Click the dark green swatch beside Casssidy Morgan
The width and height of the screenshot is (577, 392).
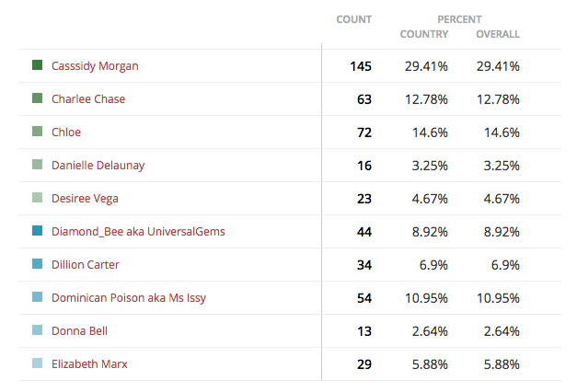tap(37, 65)
